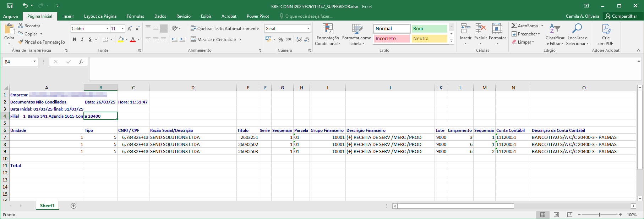
Task: Align cell text to the left
Action: [148, 39]
